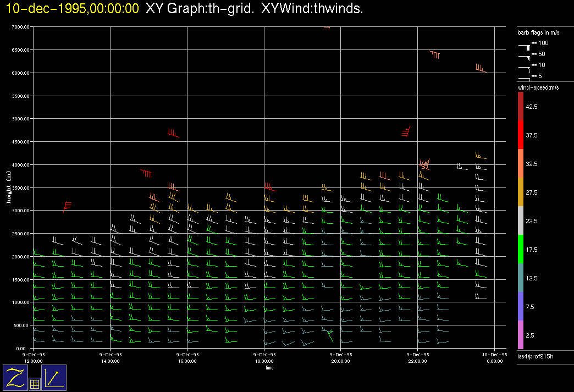
Task: Select the dark red 42.5 color band
Action: click(520, 106)
